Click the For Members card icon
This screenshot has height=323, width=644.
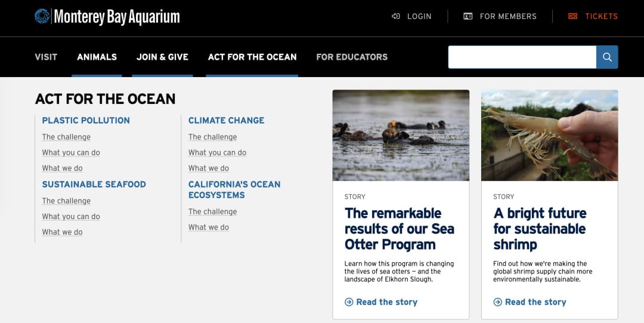point(468,16)
